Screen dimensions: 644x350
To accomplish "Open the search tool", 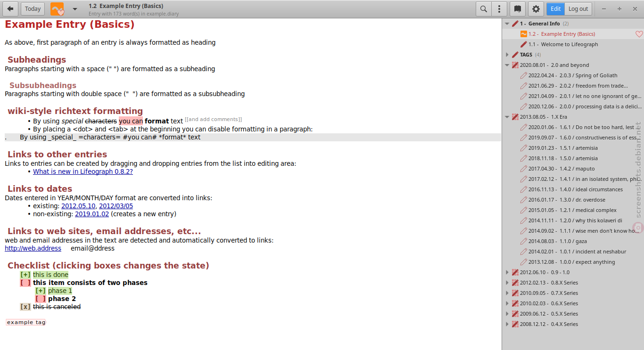I will click(484, 9).
